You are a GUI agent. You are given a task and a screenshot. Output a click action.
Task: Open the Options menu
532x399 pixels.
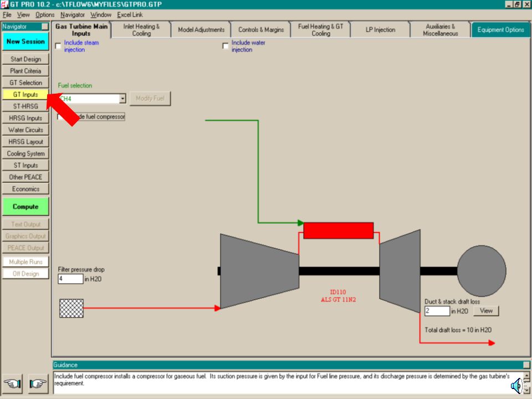(45, 14)
